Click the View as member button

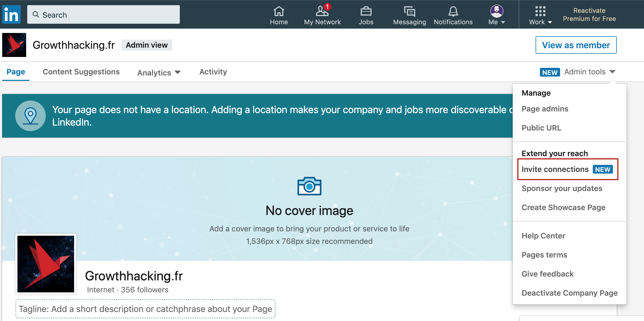tap(576, 45)
